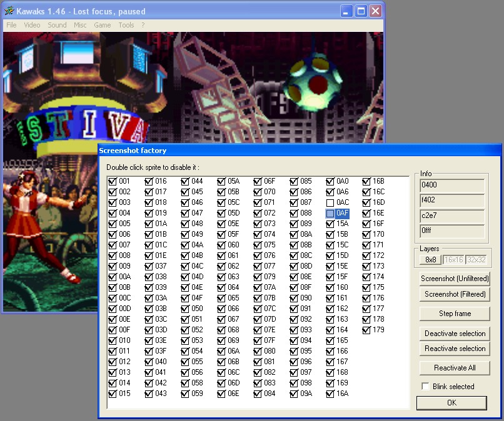This screenshot has height=421, width=504.
Task: Select the 32x32 layer button
Action: (x=476, y=260)
